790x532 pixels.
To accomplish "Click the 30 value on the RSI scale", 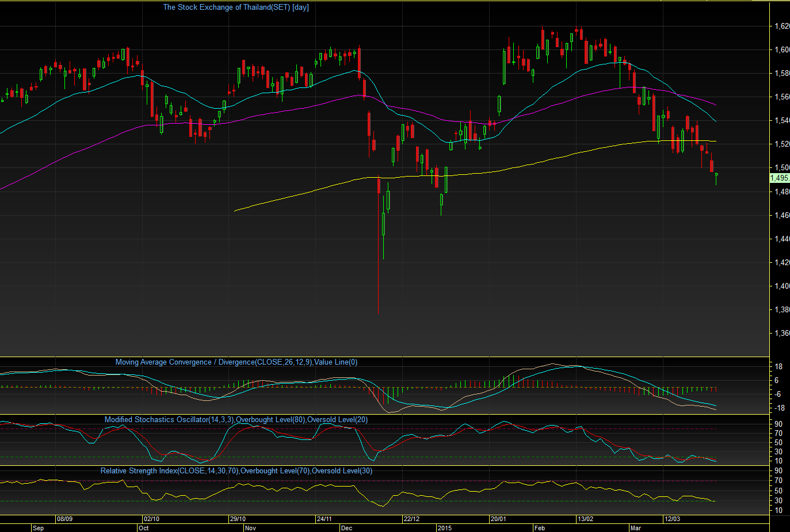I will 778,500.
